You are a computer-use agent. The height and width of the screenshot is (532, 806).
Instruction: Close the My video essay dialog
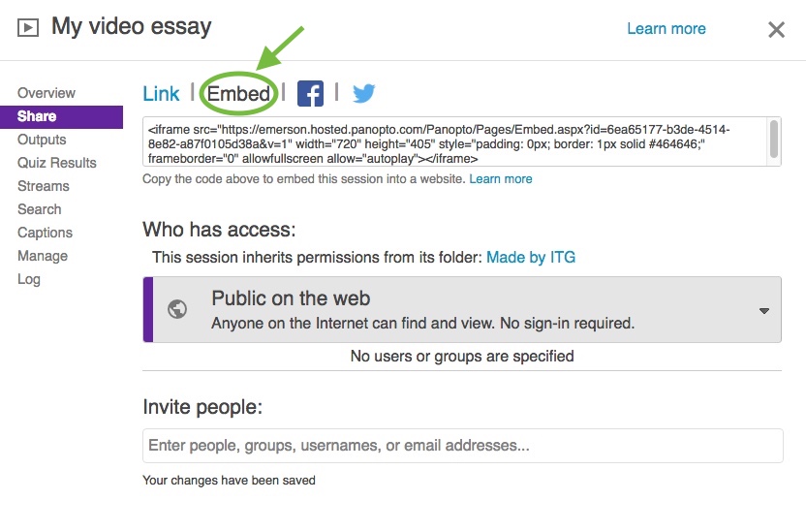click(x=776, y=29)
